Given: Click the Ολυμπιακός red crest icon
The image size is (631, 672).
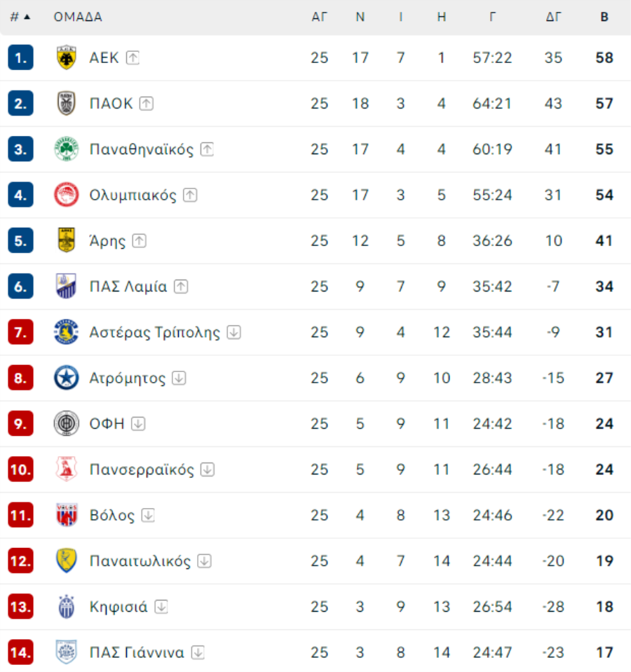Looking at the screenshot, I should pyautogui.click(x=67, y=195).
